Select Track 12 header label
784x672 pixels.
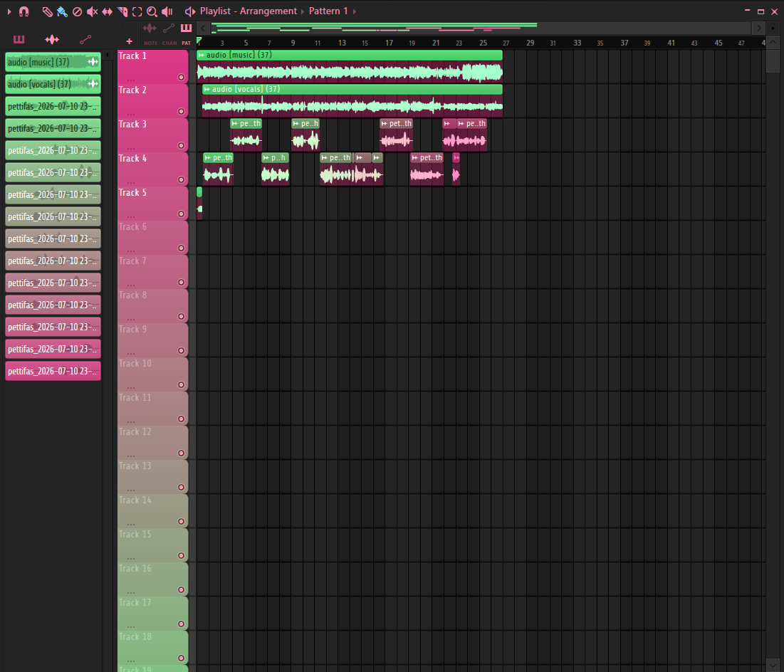[135, 431]
